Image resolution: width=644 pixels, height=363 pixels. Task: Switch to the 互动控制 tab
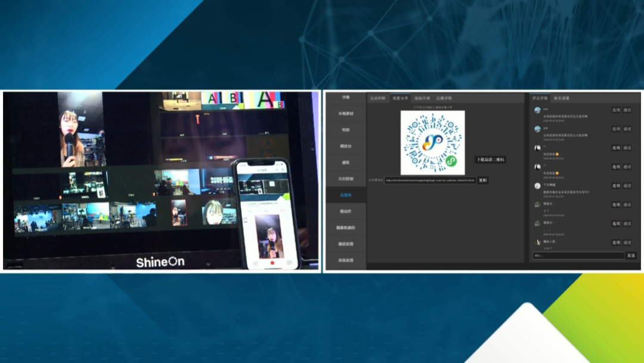coord(378,99)
